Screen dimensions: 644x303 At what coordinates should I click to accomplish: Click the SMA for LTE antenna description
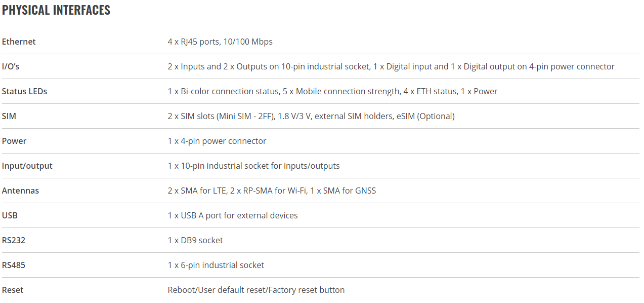[x=272, y=191]
